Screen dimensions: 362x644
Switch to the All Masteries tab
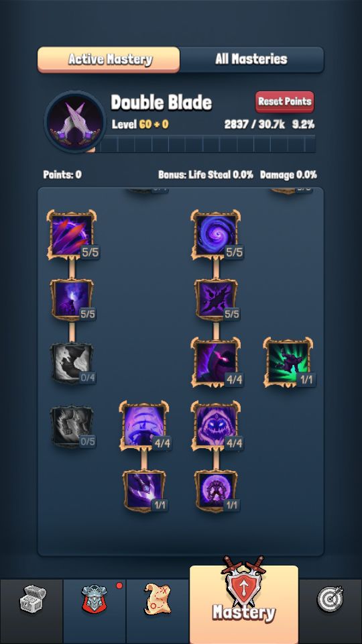pyautogui.click(x=251, y=59)
